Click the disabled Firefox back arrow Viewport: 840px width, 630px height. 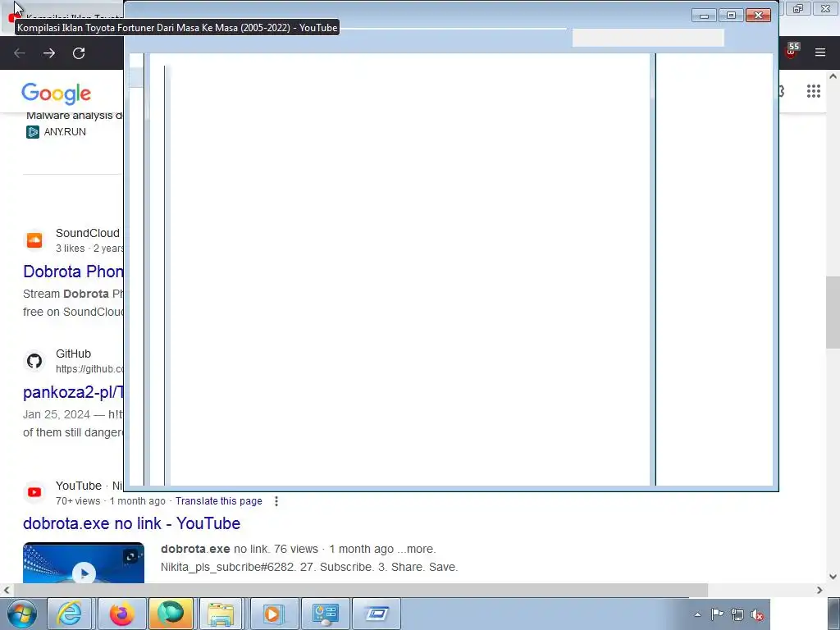(20, 53)
